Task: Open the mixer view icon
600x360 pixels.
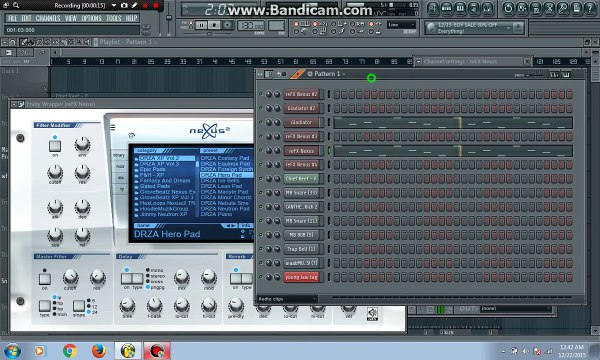Action: coord(487,8)
